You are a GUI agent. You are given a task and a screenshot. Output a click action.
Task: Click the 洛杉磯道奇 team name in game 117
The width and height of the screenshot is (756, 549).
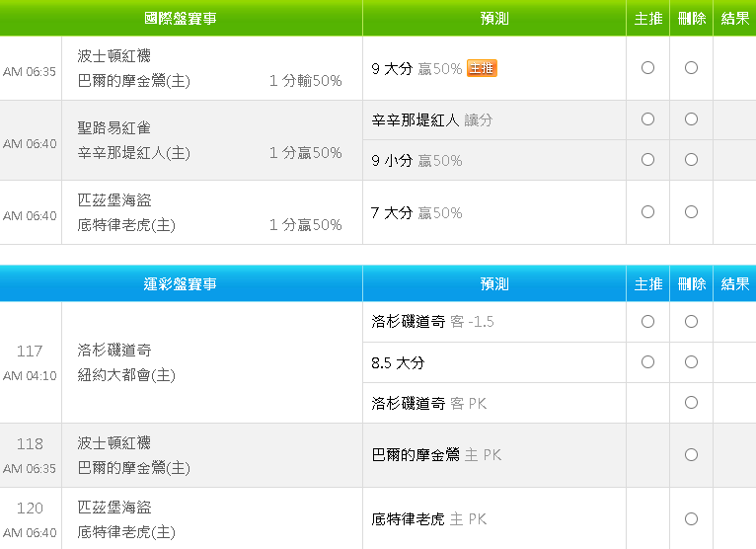(x=114, y=351)
